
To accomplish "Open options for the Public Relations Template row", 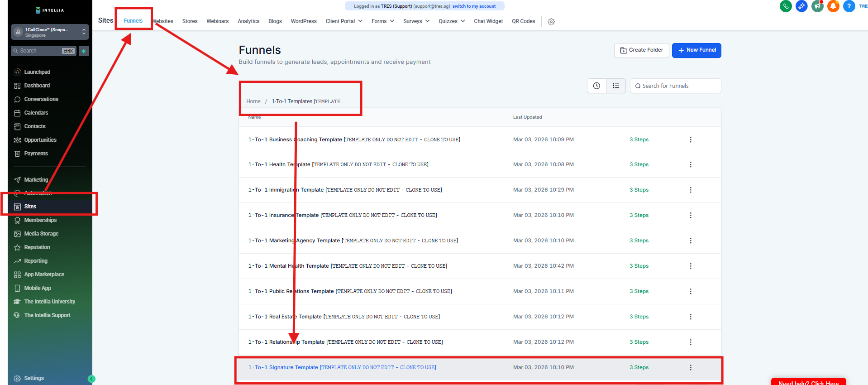I will [691, 291].
